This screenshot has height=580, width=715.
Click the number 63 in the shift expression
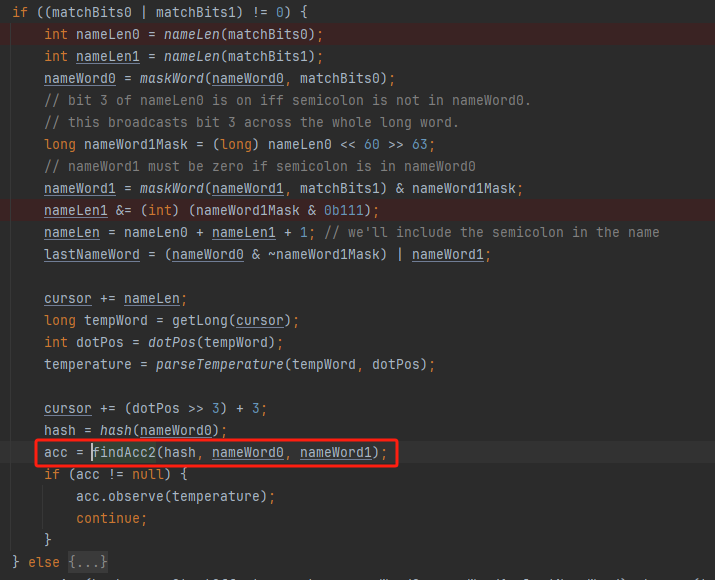(x=420, y=145)
